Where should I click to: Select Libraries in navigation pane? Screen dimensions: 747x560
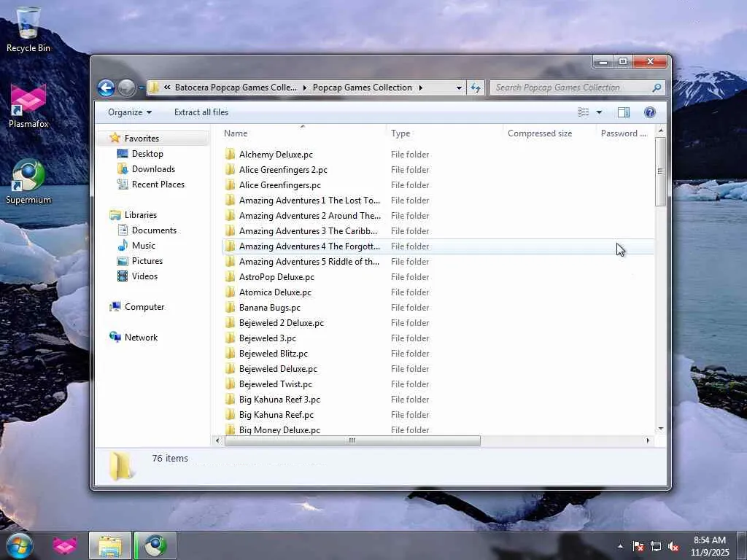point(141,215)
